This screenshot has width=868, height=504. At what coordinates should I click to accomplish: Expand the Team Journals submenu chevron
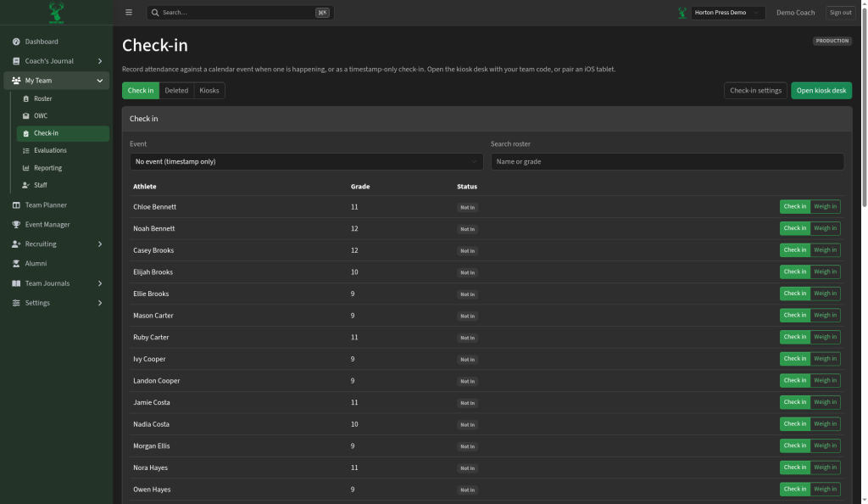point(100,283)
